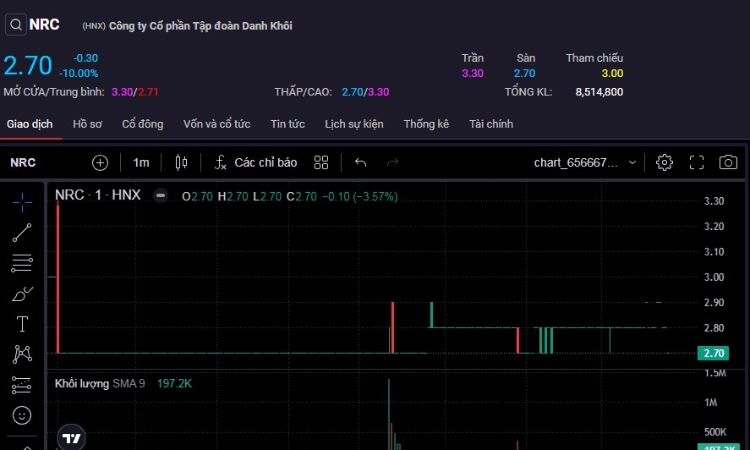Open the Các chỉ báo indicators menu
Viewport: 750px width, 450px height.
[x=256, y=163]
